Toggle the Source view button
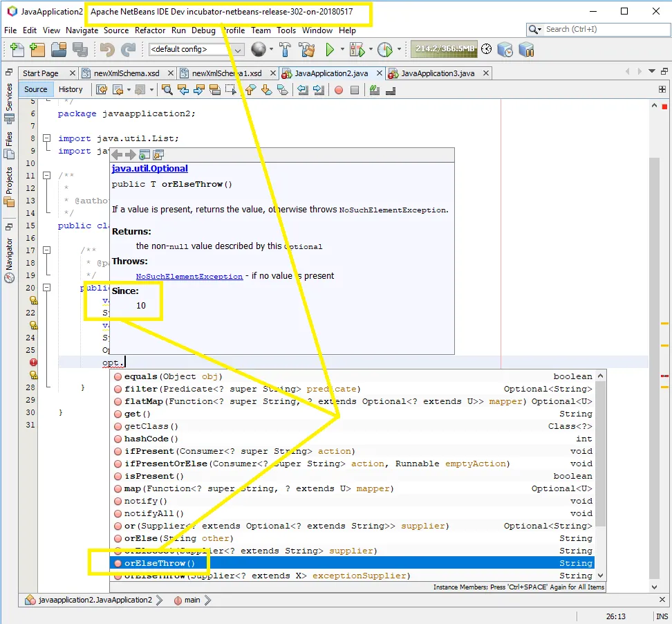 [x=36, y=89]
